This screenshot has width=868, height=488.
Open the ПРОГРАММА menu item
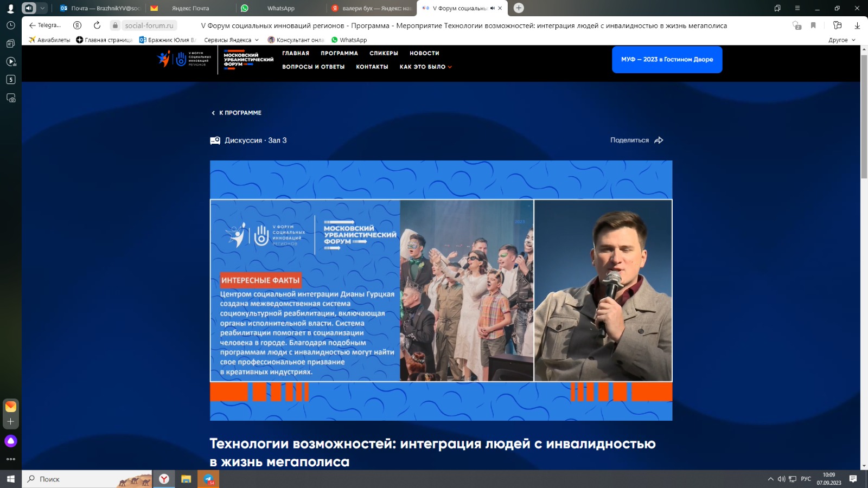(339, 53)
